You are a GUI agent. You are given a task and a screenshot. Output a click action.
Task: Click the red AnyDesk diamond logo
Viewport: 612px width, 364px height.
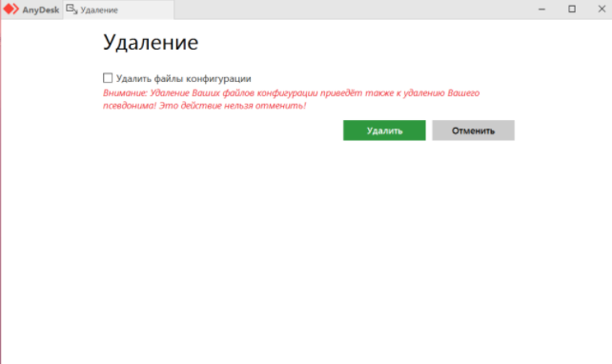point(10,9)
